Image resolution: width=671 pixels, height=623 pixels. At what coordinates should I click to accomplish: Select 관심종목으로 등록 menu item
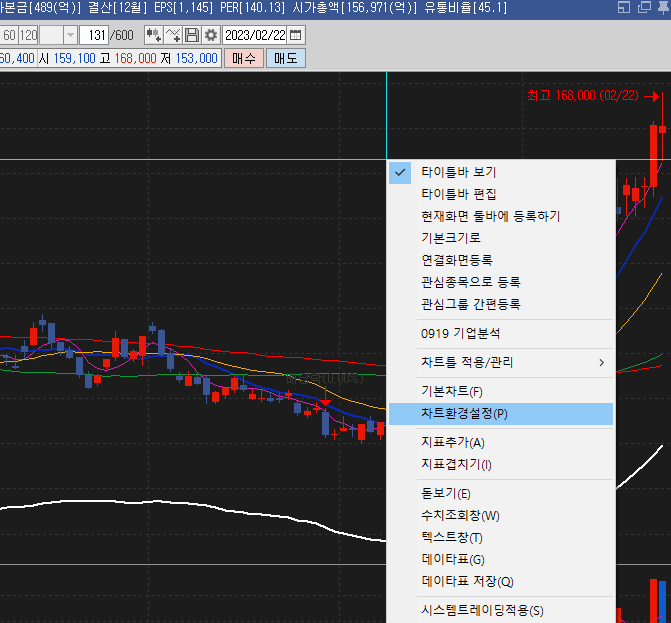coord(501,282)
